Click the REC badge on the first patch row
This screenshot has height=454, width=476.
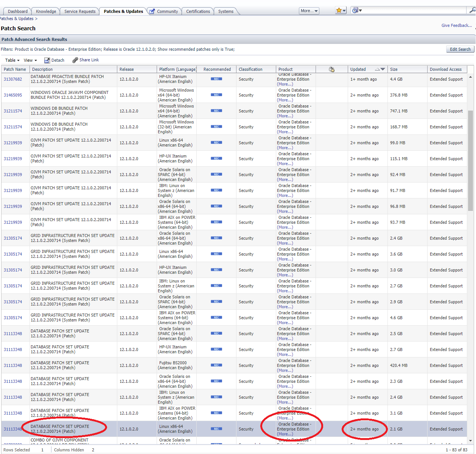coord(216,79)
